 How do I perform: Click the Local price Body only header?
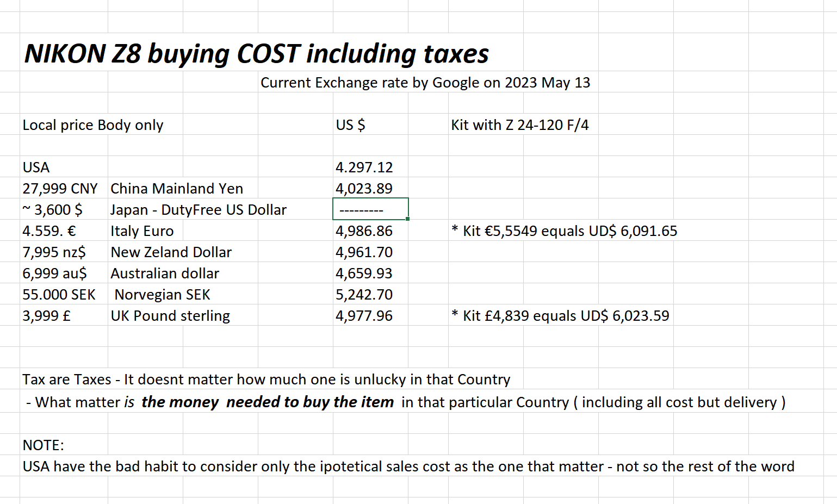tap(93, 125)
